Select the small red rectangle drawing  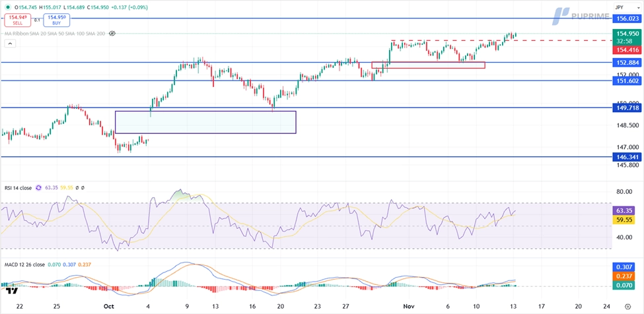(x=428, y=65)
